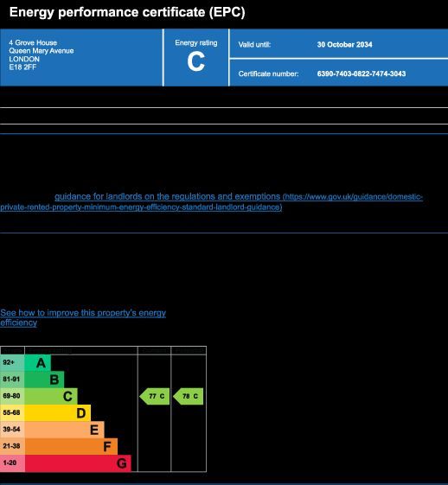Select the potential rating arrow 78 C
The width and height of the screenshot is (448, 485).
click(189, 396)
